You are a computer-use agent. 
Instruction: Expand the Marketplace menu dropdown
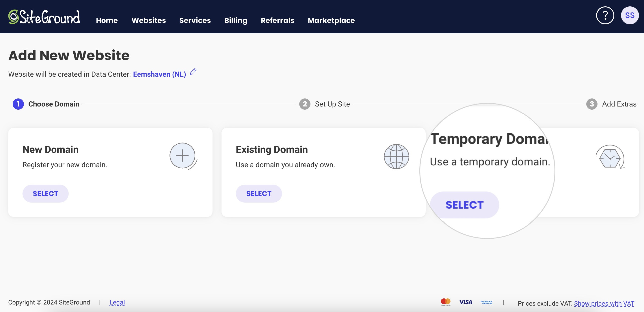331,19
